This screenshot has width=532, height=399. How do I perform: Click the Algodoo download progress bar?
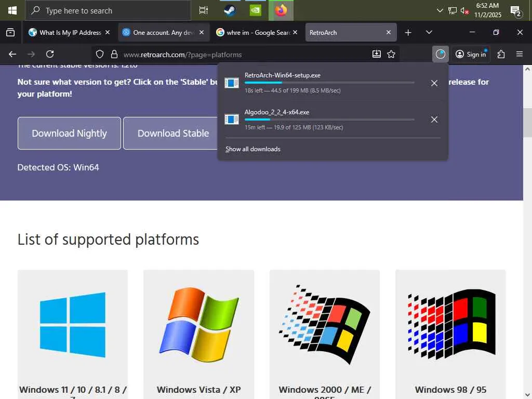(x=329, y=119)
